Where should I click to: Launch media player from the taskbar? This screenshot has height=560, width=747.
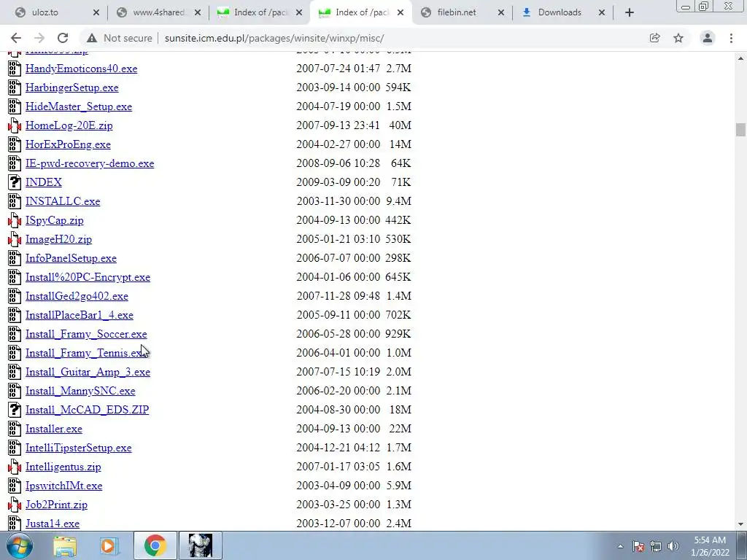click(x=109, y=545)
